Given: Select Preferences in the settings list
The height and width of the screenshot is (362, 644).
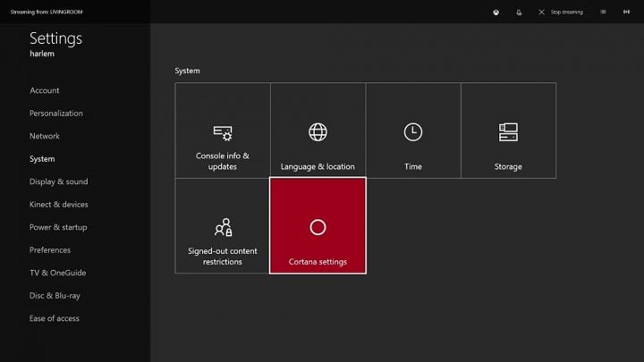Looking at the screenshot, I should (x=50, y=250).
